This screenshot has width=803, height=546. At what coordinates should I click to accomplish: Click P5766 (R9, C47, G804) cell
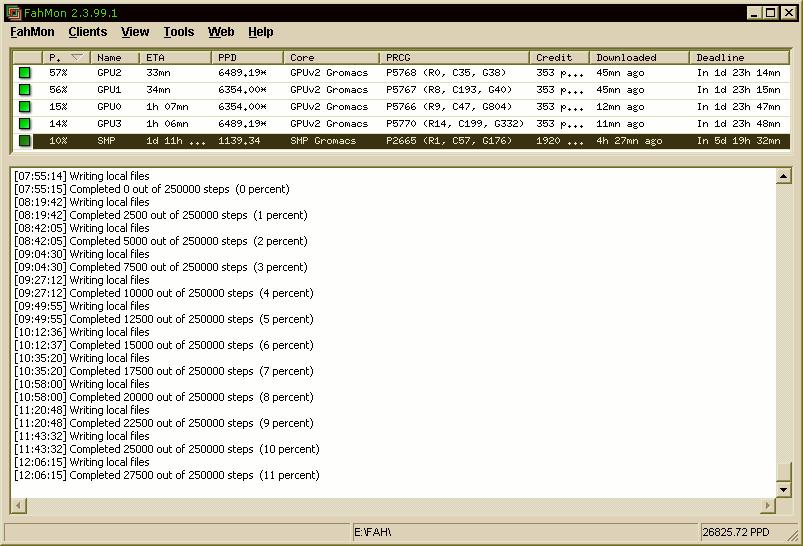[449, 107]
